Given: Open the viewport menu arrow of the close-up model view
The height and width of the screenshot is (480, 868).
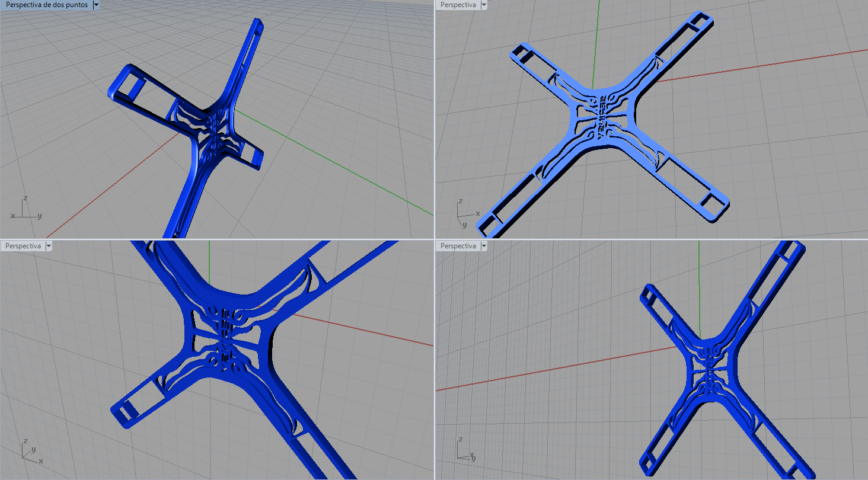Looking at the screenshot, I should 49,245.
